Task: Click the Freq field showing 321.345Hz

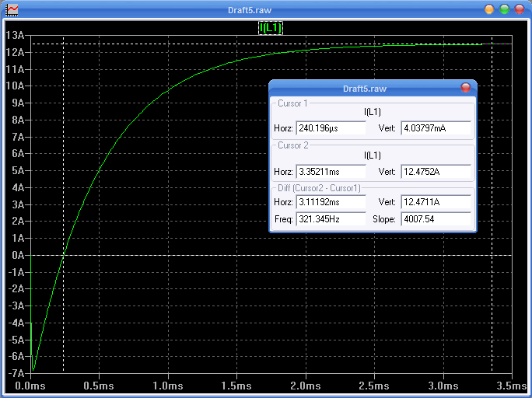Action: point(330,219)
